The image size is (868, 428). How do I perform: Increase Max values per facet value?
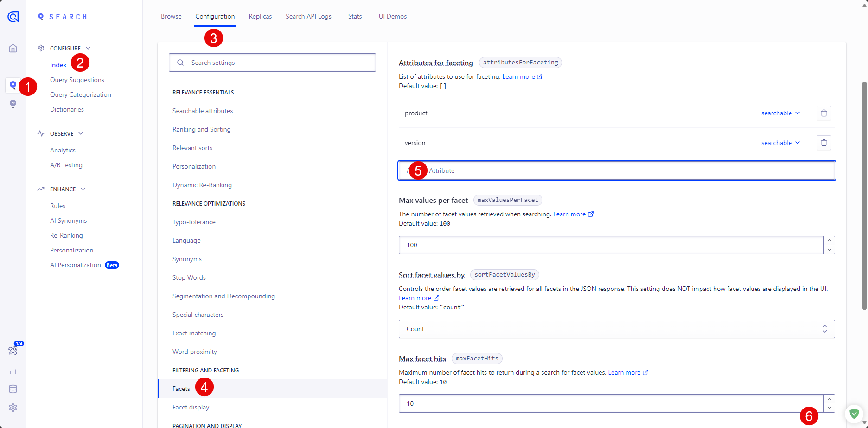coord(829,240)
